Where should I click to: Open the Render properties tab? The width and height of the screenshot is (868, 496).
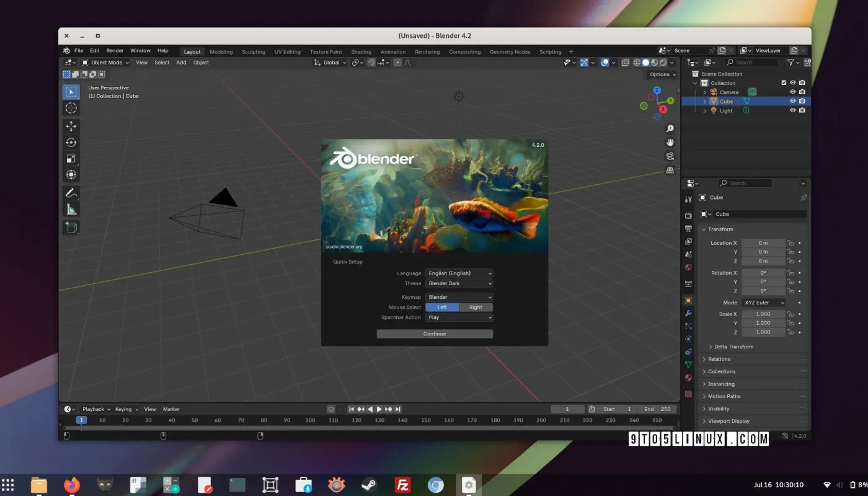tap(688, 216)
